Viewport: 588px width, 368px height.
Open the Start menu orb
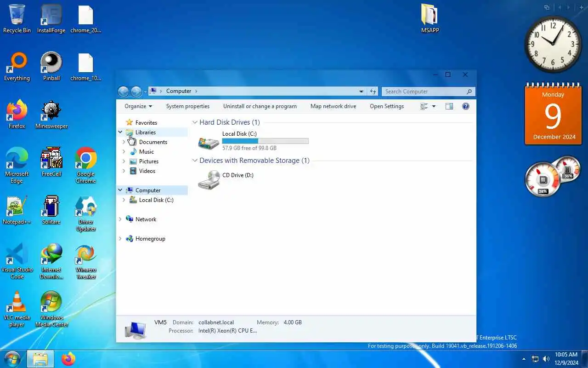pos(12,359)
